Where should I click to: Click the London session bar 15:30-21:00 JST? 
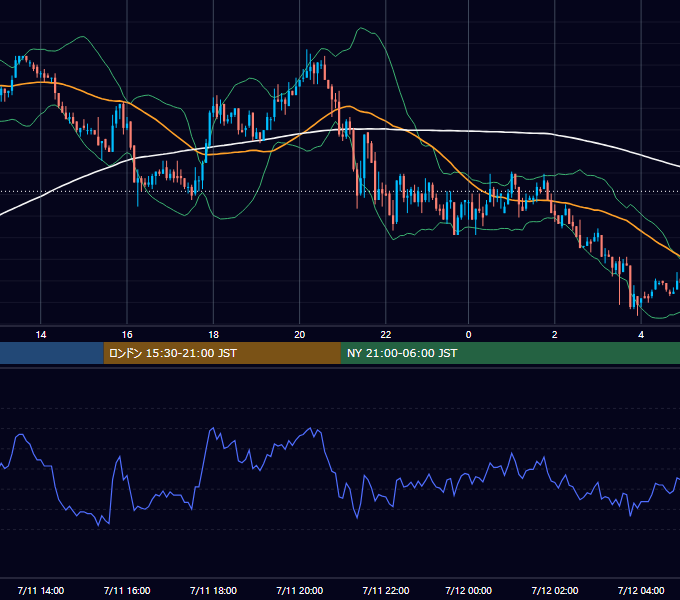tap(222, 353)
